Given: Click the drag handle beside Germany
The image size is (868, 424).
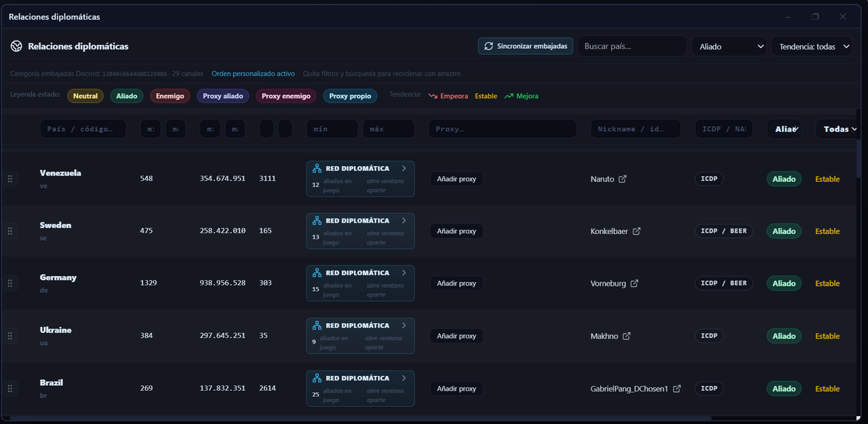Looking at the screenshot, I should pyautogui.click(x=9, y=284).
